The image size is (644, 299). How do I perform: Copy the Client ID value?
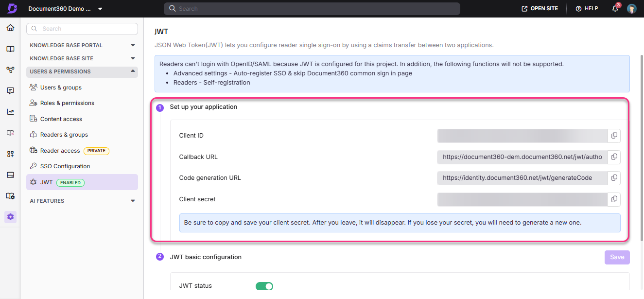coord(614,136)
